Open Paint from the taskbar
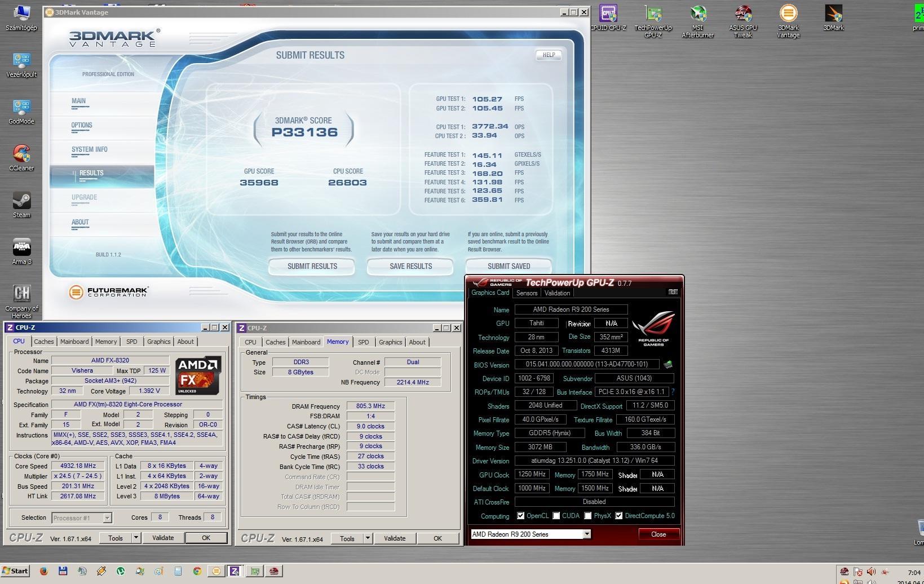 point(159,571)
